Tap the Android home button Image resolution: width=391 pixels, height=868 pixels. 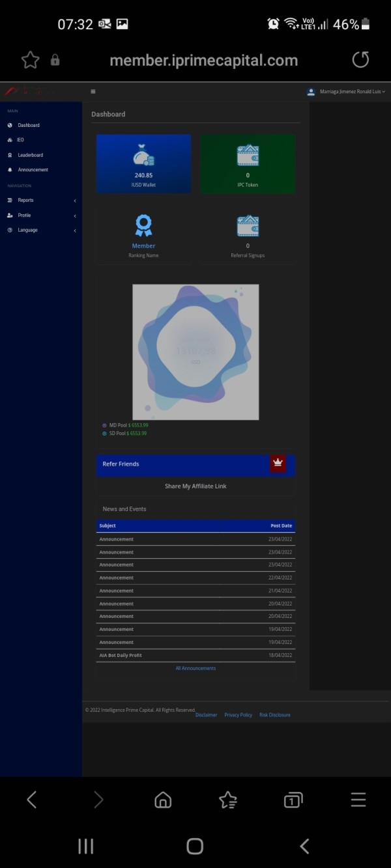click(195, 846)
